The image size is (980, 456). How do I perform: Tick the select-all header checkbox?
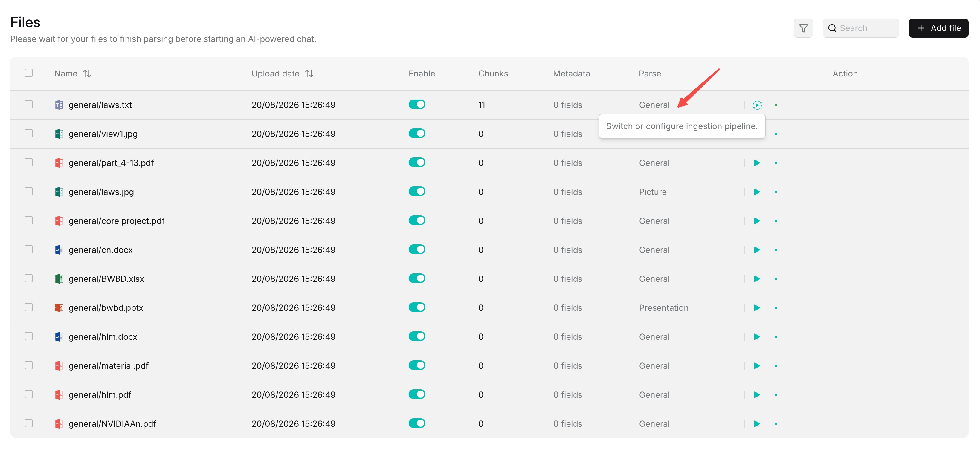point(28,73)
